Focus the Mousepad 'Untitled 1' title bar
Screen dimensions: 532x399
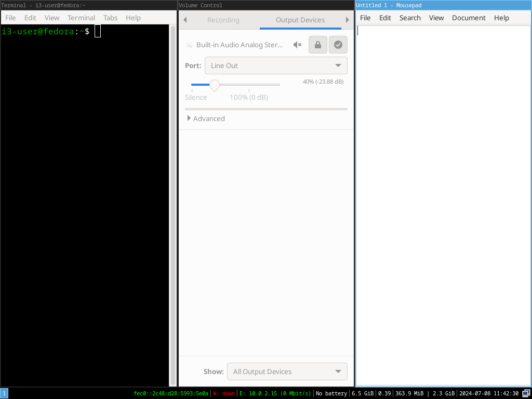(443, 5)
